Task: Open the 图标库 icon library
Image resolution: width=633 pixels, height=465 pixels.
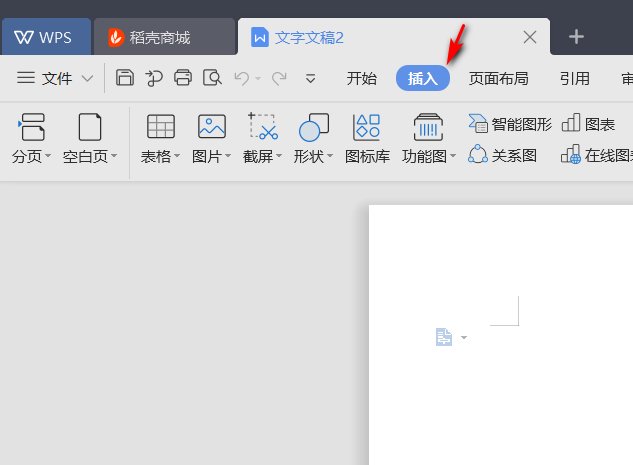Action: 367,127
